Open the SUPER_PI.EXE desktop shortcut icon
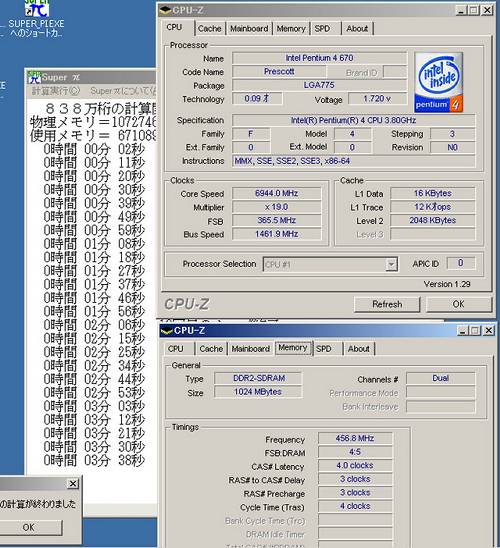 [x=36, y=8]
